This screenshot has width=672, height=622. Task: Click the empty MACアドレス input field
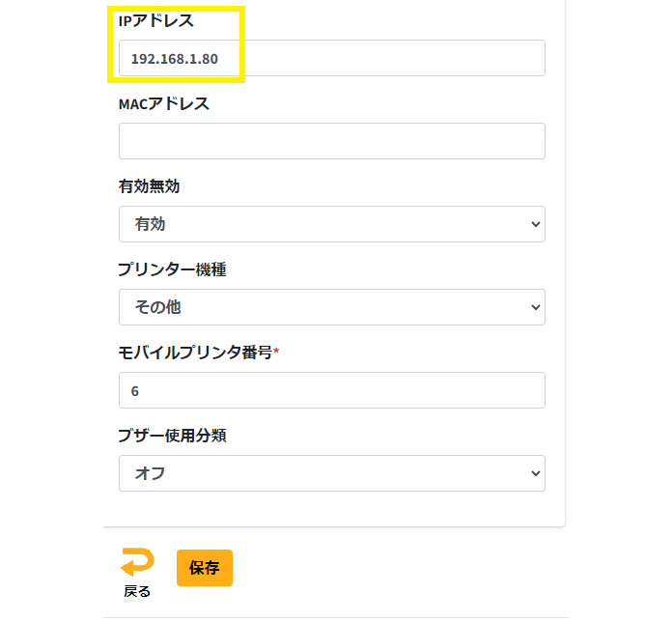pos(331,141)
